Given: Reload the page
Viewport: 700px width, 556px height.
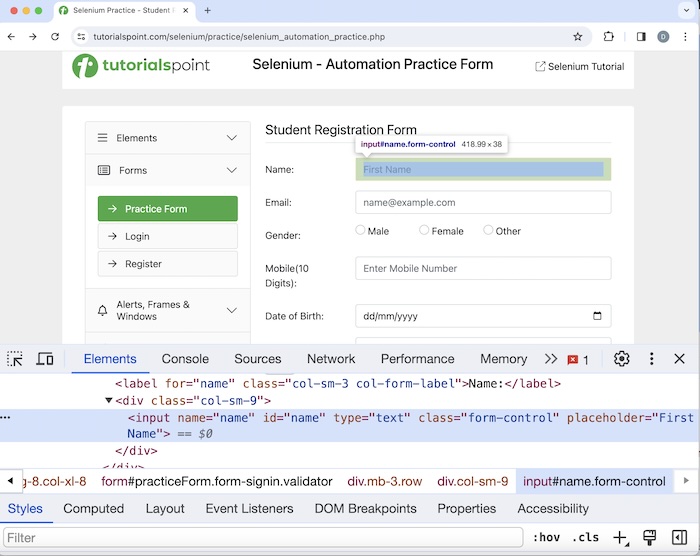Looking at the screenshot, I should pos(55,36).
